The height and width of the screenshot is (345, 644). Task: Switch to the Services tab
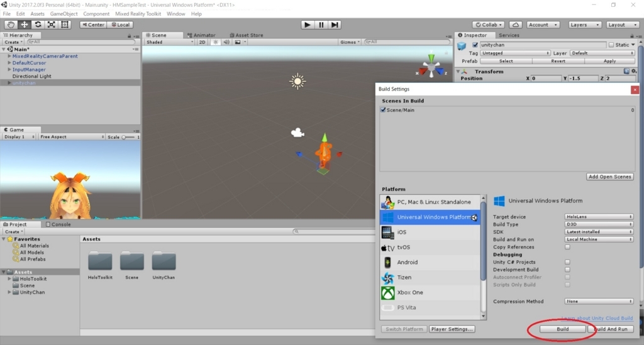(509, 35)
